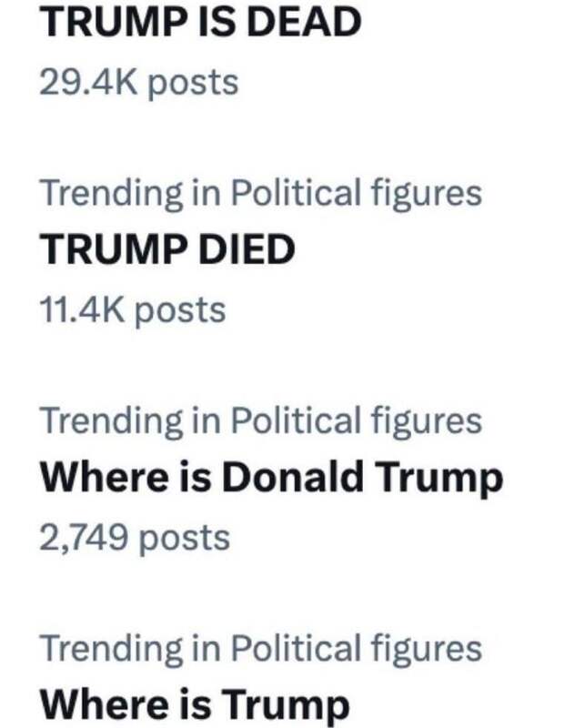Select the word "posts" beside 11.4K
This screenshot has height=728, width=564.
[x=185, y=310]
